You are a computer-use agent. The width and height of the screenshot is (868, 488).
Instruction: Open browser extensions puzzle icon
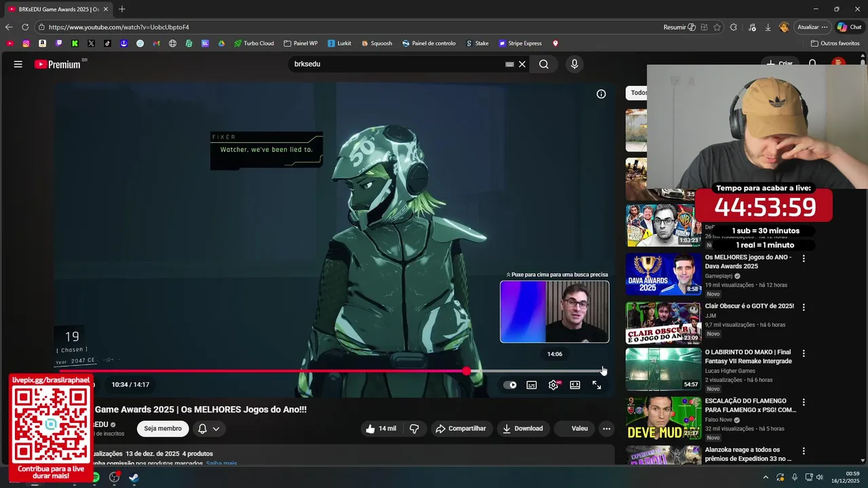pos(734,27)
